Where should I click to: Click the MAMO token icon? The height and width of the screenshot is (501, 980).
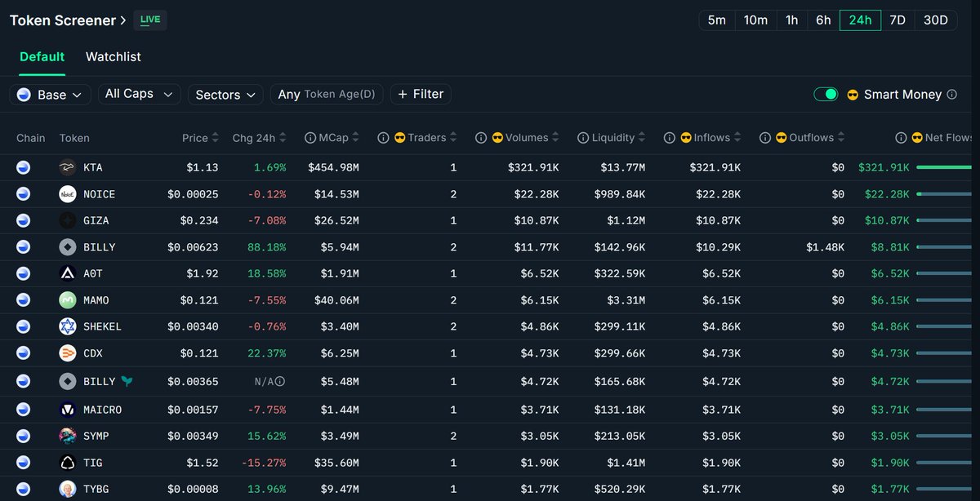pos(68,300)
